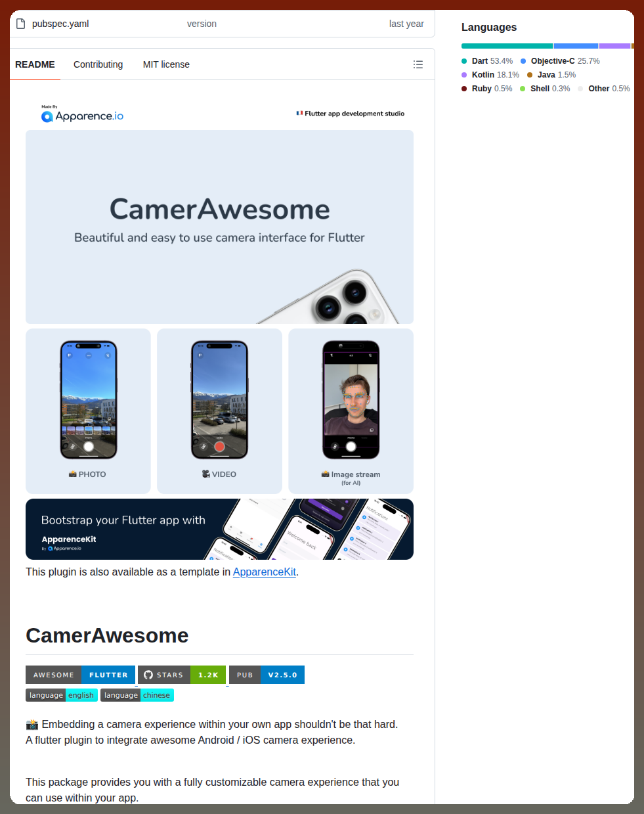Viewport: 644px width, 814px height.
Task: Click the Objective-C segment of language bar
Action: pos(576,46)
